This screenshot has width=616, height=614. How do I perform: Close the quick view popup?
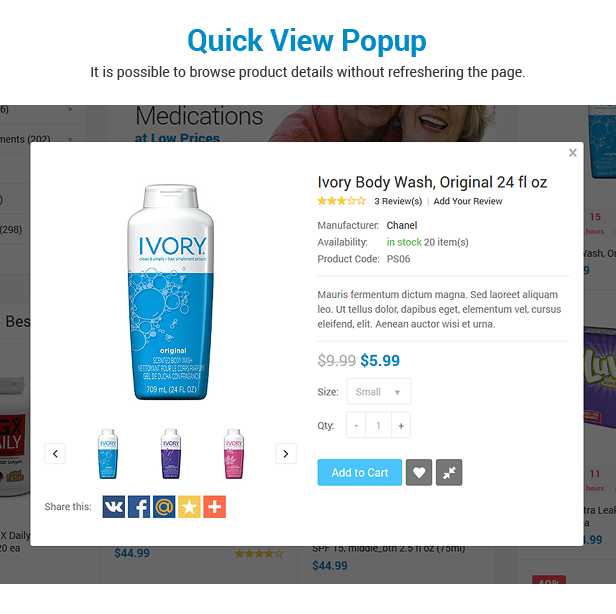(x=573, y=152)
